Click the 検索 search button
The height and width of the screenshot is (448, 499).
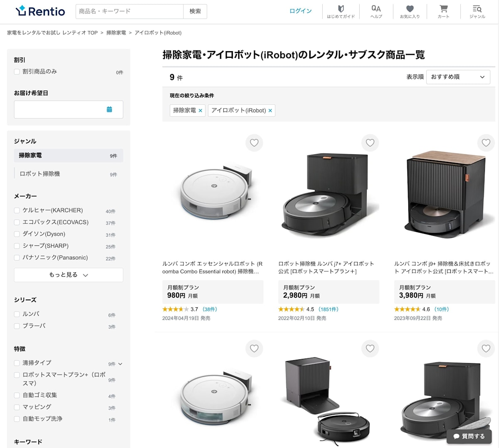(195, 12)
